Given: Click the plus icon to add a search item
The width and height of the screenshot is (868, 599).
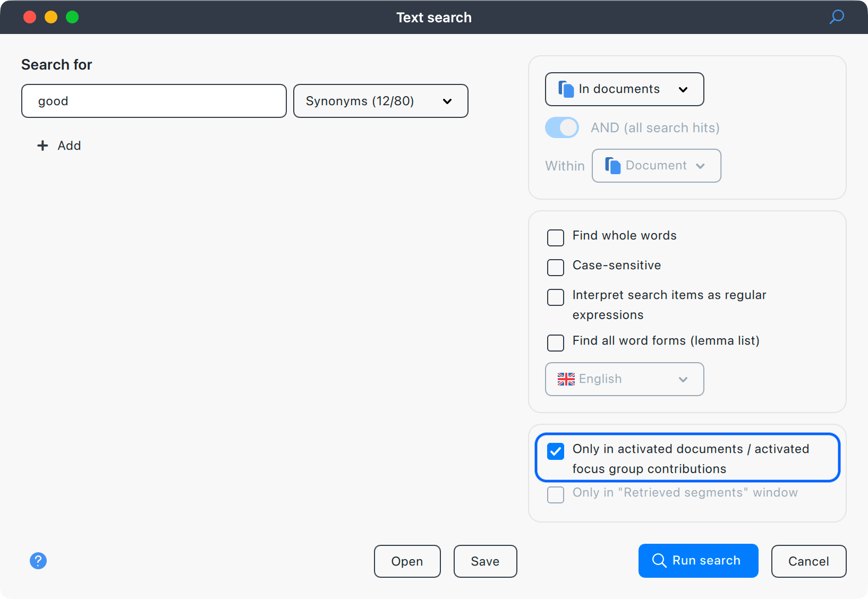Looking at the screenshot, I should [x=42, y=146].
